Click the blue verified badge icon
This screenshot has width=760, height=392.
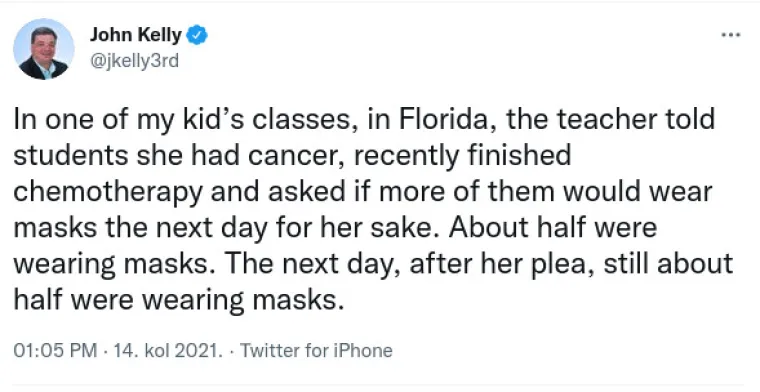[x=197, y=35]
